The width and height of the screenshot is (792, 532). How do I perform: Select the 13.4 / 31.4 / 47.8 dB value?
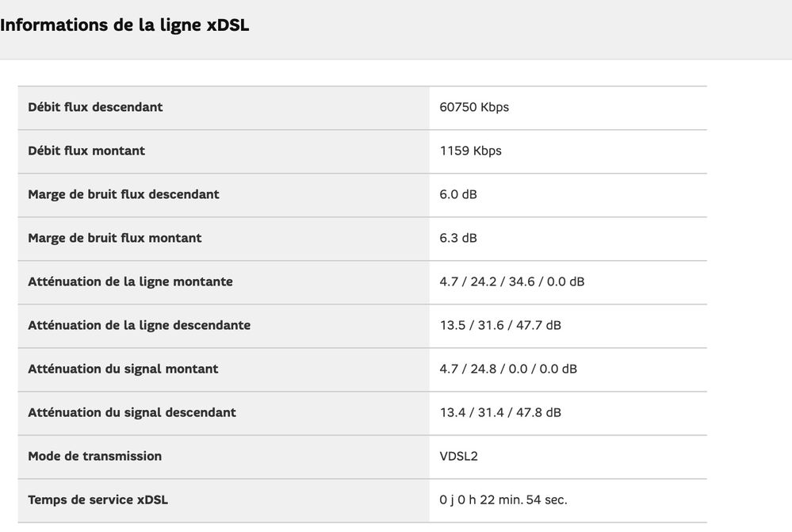point(500,412)
